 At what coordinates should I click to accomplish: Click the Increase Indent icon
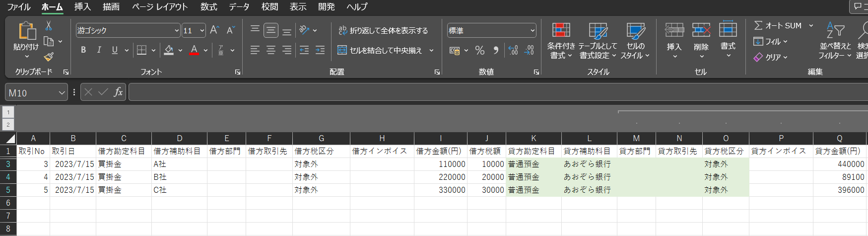click(320, 50)
